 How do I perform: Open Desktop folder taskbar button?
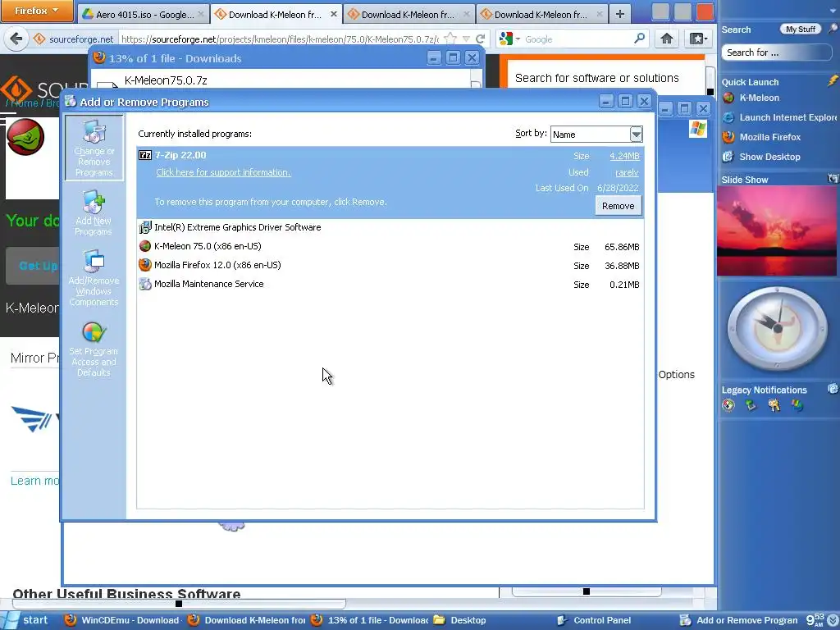click(x=460, y=620)
